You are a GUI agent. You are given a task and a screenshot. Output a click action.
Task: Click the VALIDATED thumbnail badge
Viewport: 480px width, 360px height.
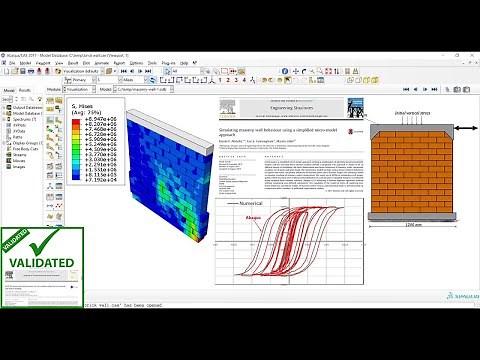point(42,268)
